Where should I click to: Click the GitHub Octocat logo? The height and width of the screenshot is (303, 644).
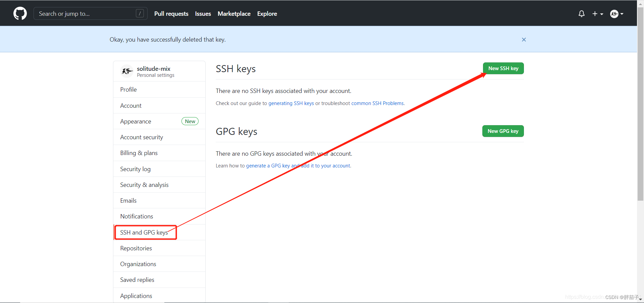(x=20, y=13)
